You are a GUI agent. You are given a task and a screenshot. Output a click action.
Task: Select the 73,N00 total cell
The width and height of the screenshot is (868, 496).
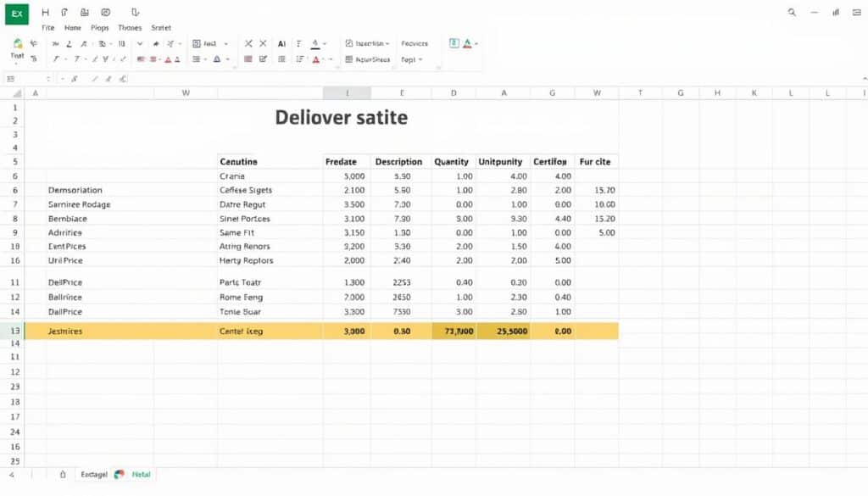453,331
